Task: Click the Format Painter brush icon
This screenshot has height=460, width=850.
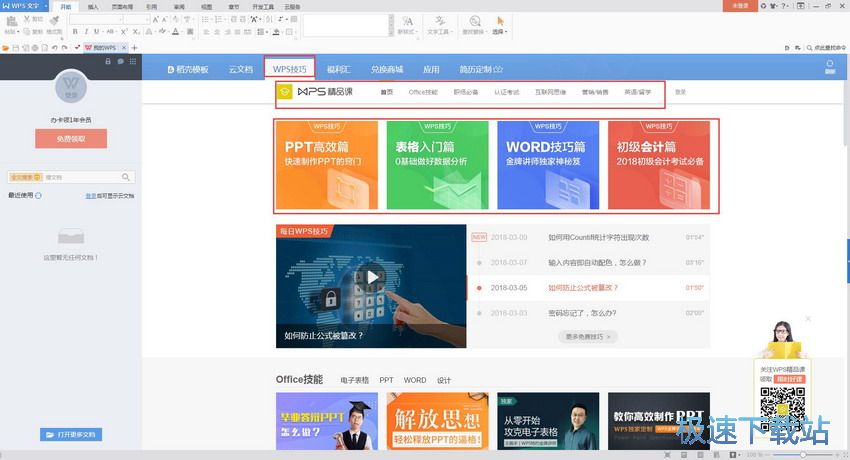Action: [54, 21]
